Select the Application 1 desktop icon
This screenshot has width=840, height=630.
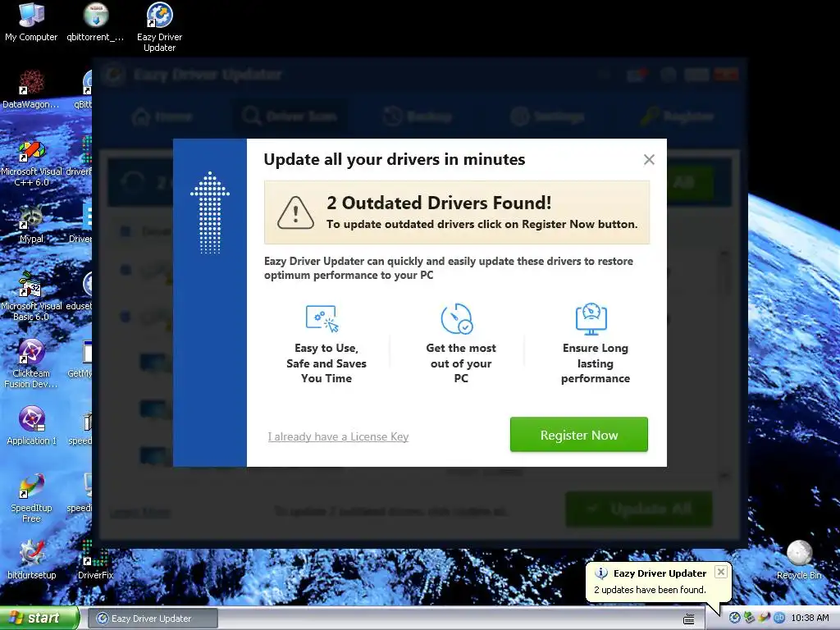coord(31,426)
